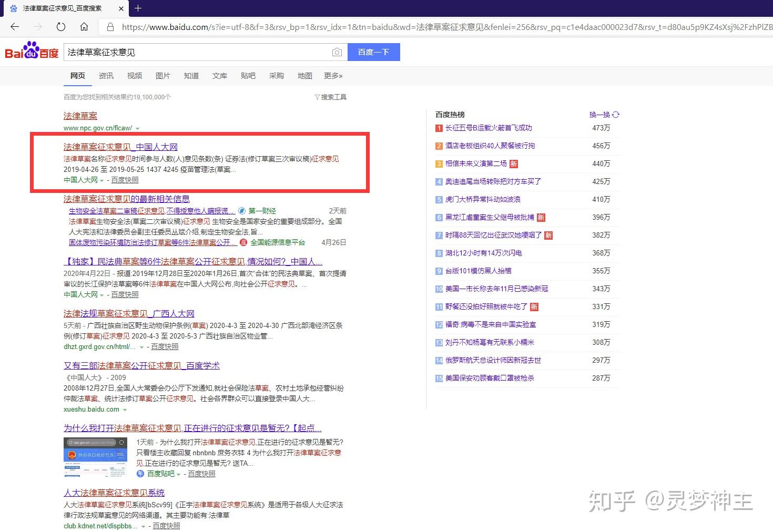Screen dimensions: 773x532
Task: Select the 网页 results tab
Action: coord(78,76)
